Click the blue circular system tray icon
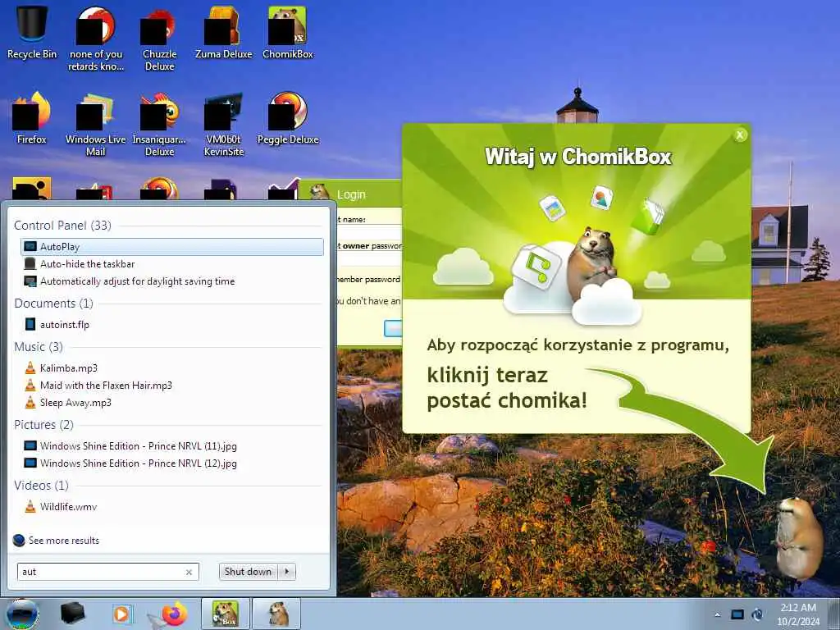The width and height of the screenshot is (840, 630). [x=757, y=614]
